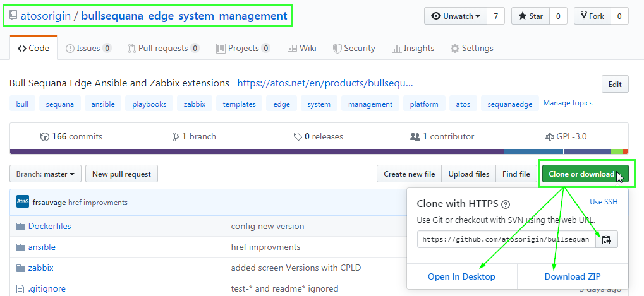Open the Wiki tab

click(302, 49)
